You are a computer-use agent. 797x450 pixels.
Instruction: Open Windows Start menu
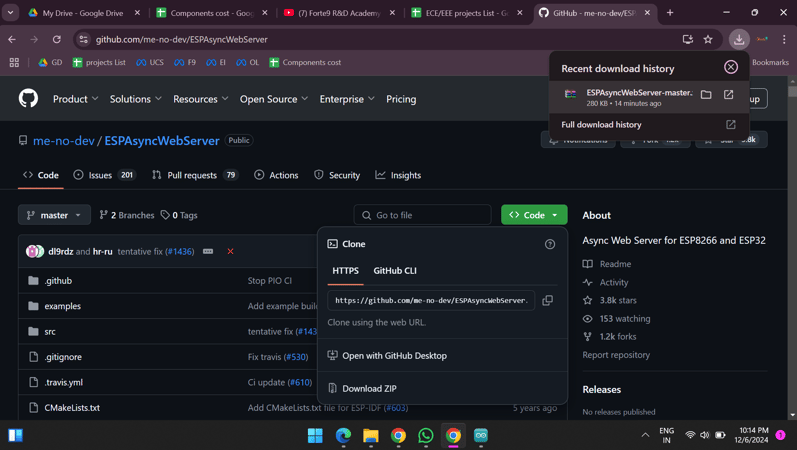click(x=315, y=436)
